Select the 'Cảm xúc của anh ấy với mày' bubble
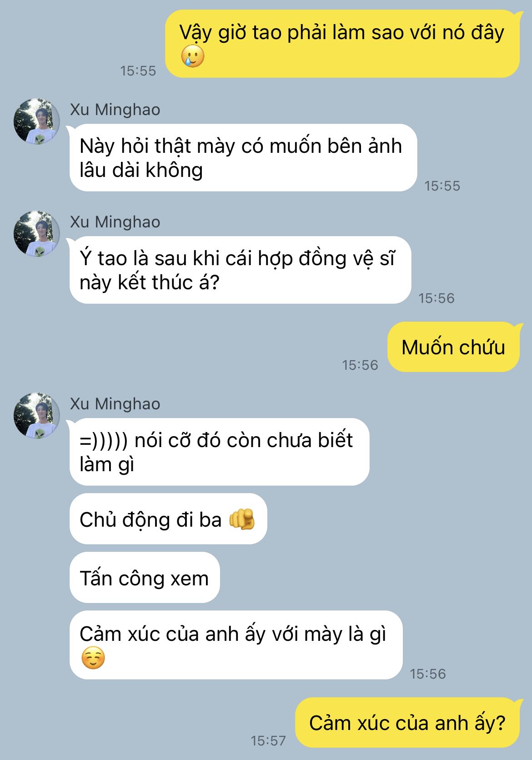The height and width of the screenshot is (760, 532). click(x=236, y=645)
